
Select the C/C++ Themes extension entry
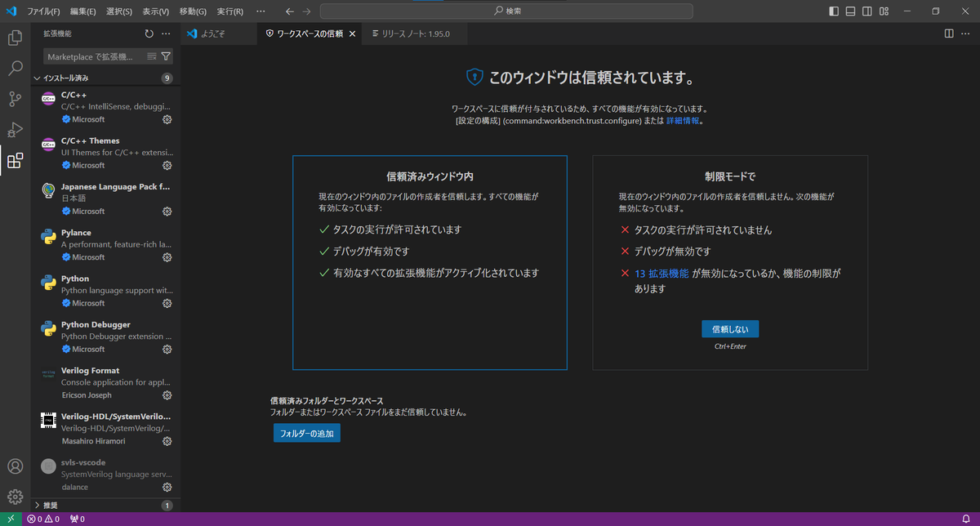click(x=105, y=154)
